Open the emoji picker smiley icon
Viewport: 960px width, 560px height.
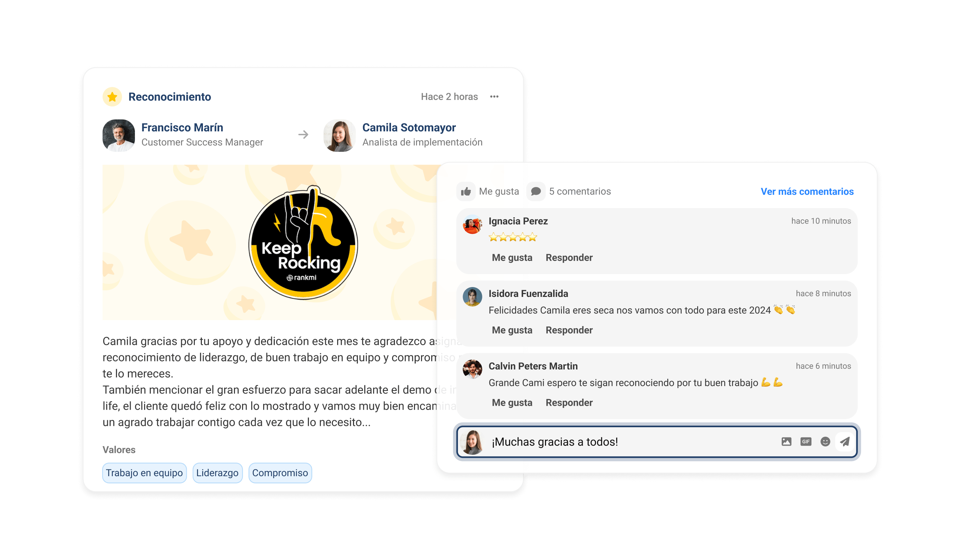pyautogui.click(x=825, y=442)
